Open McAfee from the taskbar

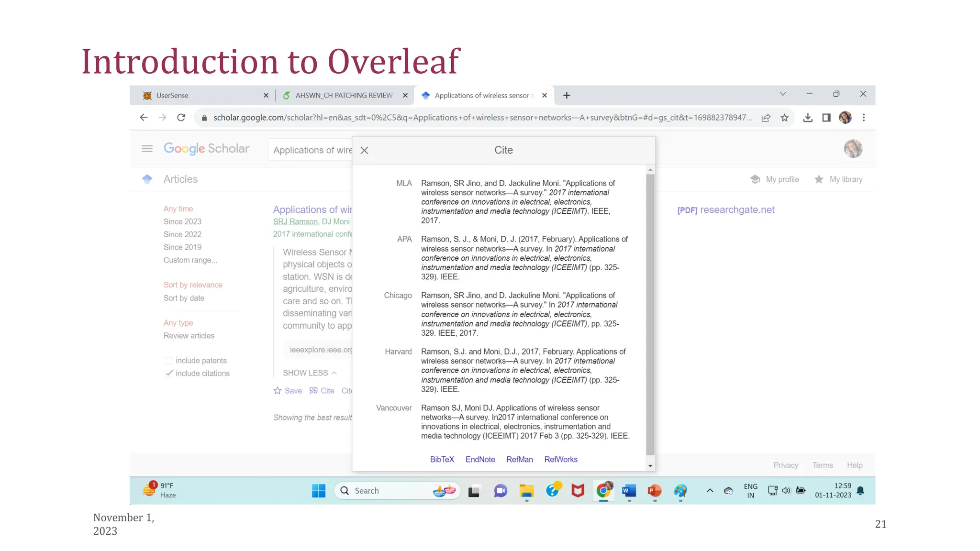tap(578, 491)
